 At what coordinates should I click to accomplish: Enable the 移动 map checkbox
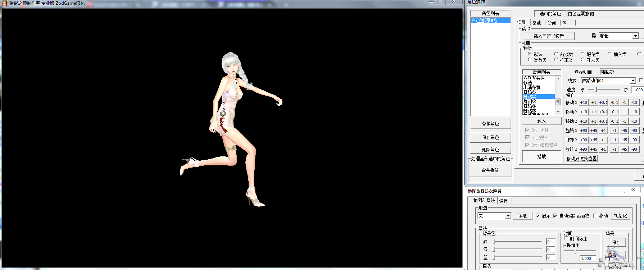(x=595, y=216)
